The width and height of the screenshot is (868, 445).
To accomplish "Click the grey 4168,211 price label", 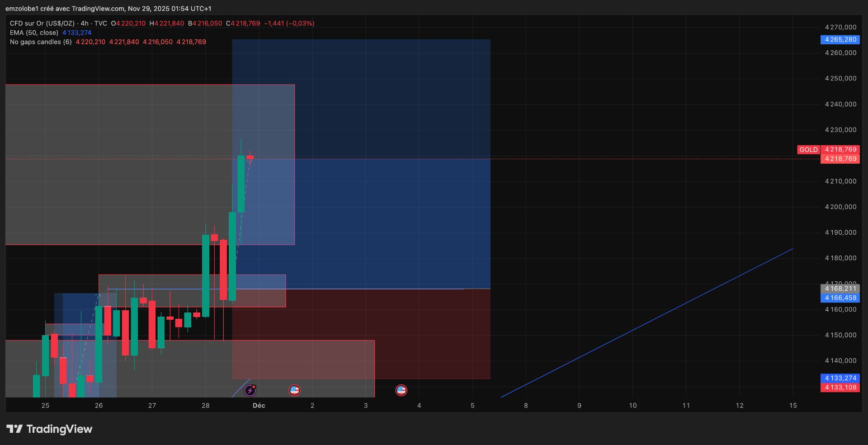I will [x=840, y=288].
